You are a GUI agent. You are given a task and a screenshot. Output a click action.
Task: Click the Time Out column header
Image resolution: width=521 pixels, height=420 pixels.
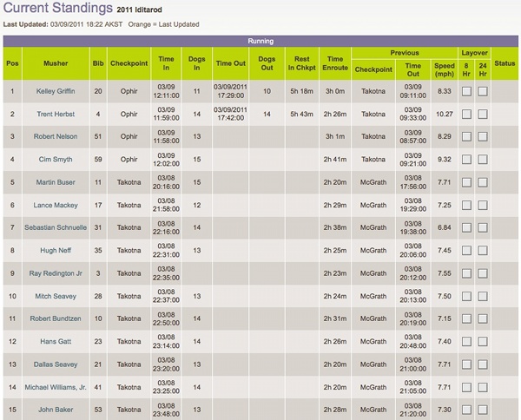231,63
